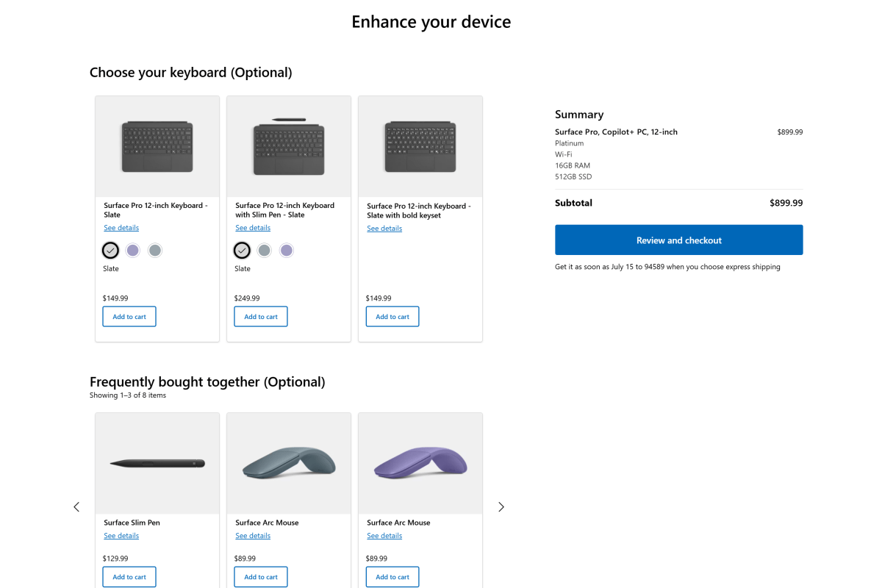See details for the Surface Slim Pen
The width and height of the screenshot is (882, 588).
[121, 535]
